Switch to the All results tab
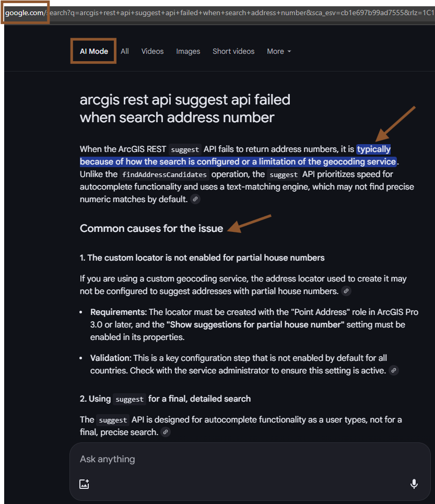Image resolution: width=435 pixels, height=504 pixels. click(x=125, y=51)
